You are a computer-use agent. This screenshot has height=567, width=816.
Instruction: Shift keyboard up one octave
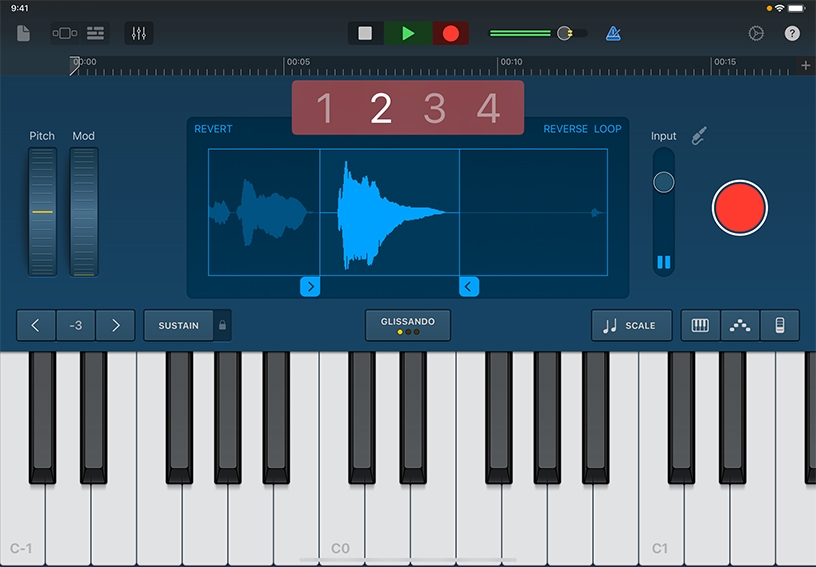point(115,325)
